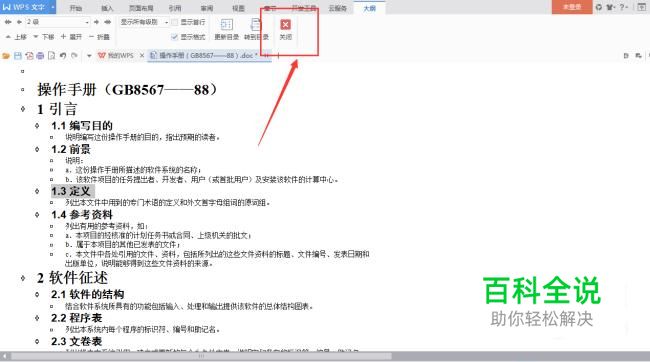Click the first small document icon at right edge of tab bar
The width and height of the screenshot is (650, 362).
[626, 56]
